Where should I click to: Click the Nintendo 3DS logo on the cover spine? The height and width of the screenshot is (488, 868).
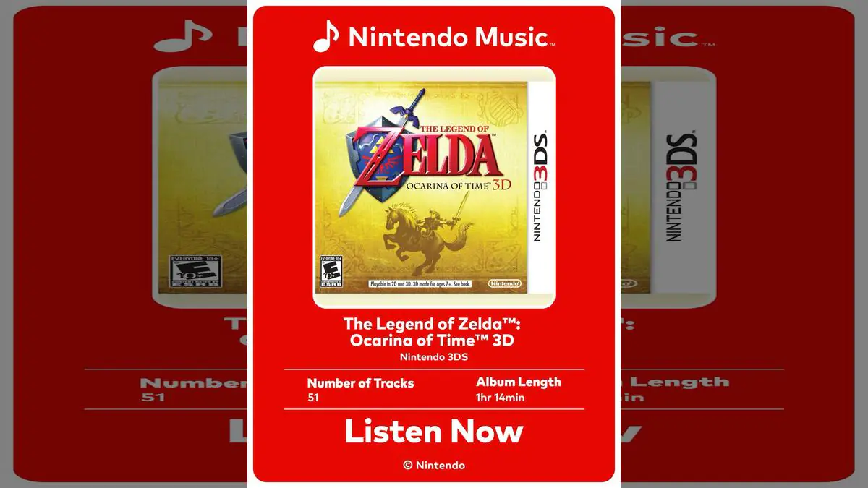pyautogui.click(x=540, y=187)
